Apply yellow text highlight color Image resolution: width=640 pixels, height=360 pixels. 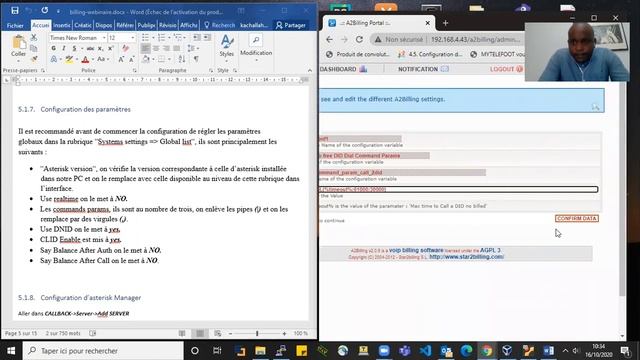tap(69, 59)
